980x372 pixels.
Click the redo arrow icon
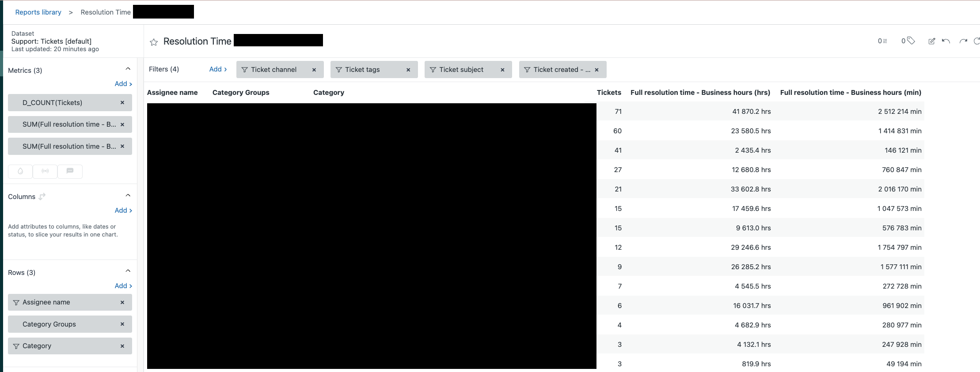click(x=963, y=41)
